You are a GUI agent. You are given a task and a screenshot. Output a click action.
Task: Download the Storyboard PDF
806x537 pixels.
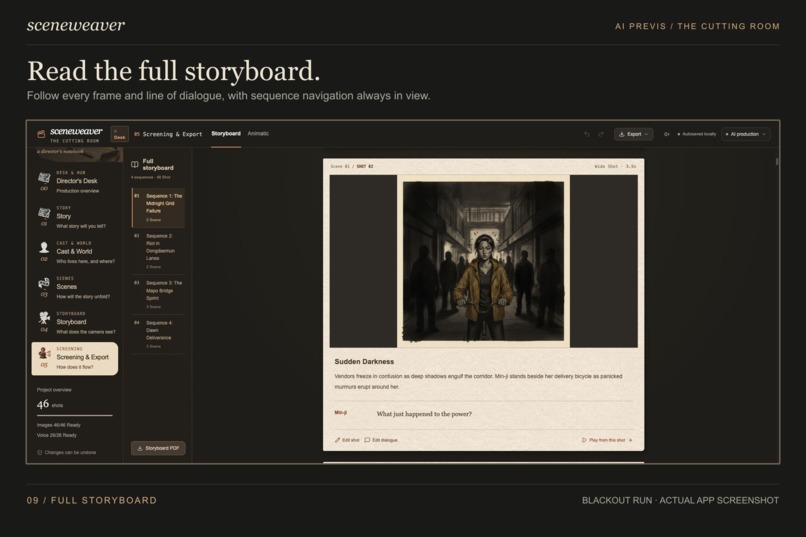coord(158,448)
